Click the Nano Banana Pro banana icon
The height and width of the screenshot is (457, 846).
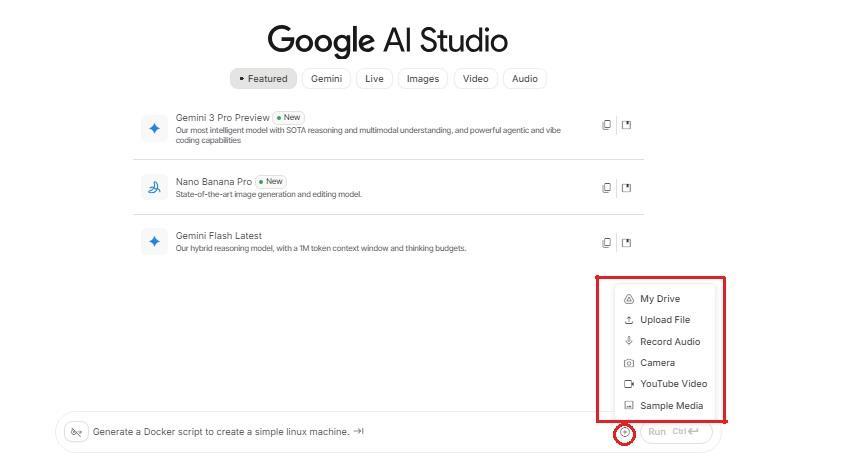154,187
